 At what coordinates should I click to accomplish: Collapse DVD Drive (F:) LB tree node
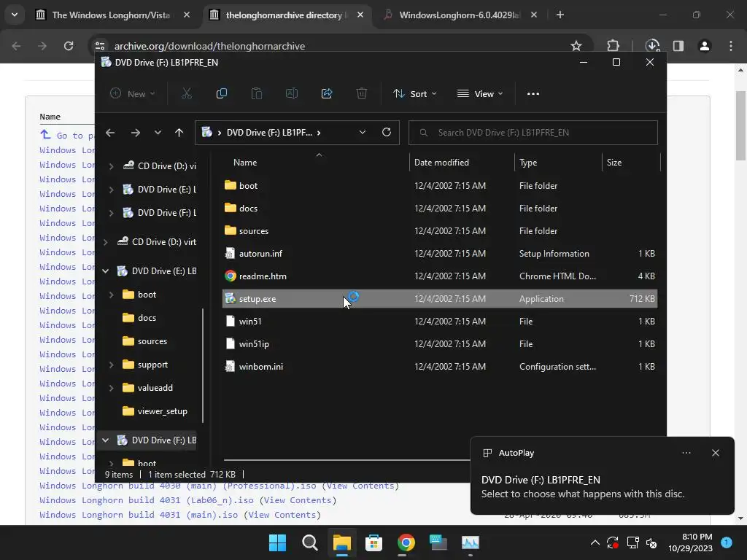coord(105,440)
